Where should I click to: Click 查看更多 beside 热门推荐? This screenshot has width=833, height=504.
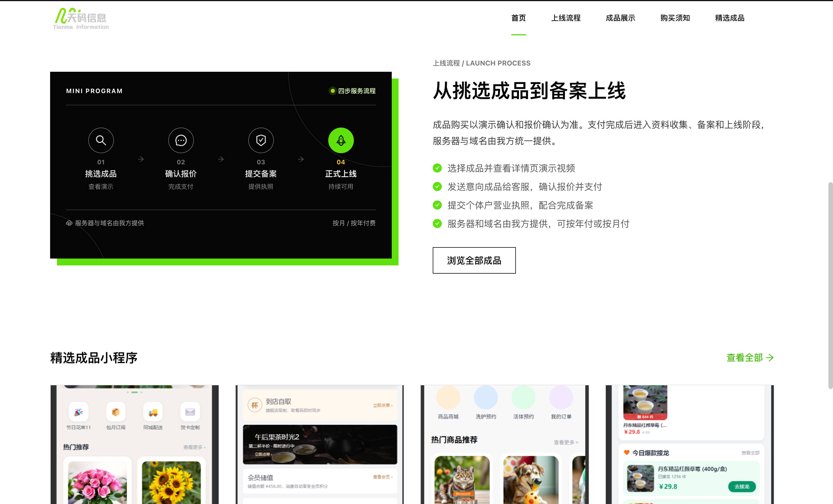tap(194, 447)
